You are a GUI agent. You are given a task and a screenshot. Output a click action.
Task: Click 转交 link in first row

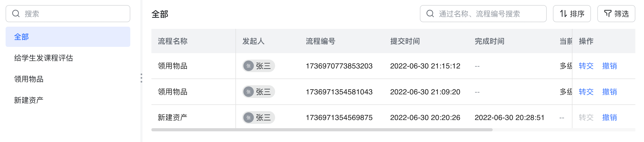coord(586,66)
